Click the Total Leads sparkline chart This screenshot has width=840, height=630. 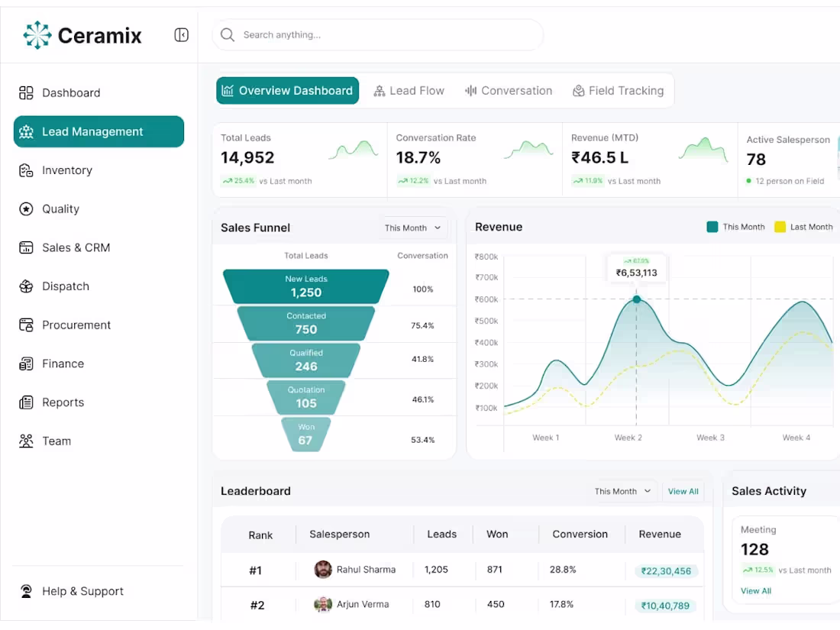(x=354, y=150)
